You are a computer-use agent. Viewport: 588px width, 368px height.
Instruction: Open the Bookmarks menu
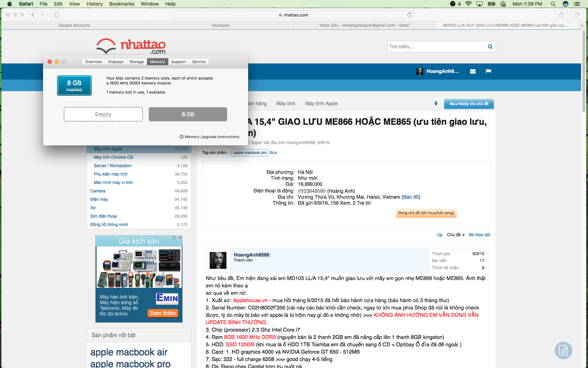[121, 4]
